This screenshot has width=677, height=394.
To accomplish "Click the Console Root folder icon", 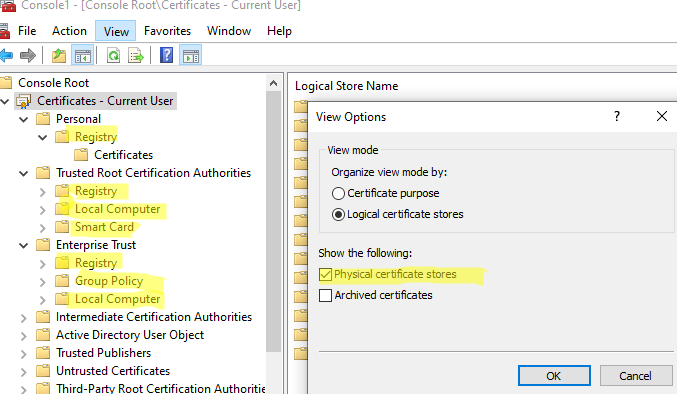I will pyautogui.click(x=6, y=82).
